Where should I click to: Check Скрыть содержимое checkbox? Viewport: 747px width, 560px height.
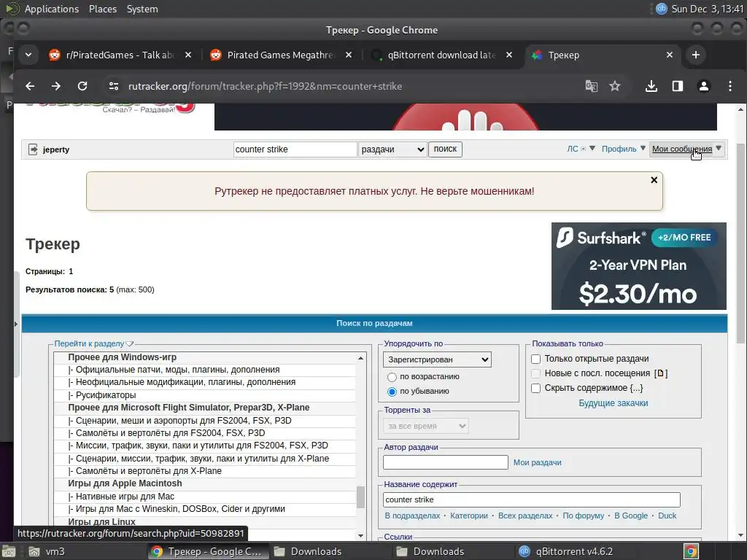tap(536, 389)
